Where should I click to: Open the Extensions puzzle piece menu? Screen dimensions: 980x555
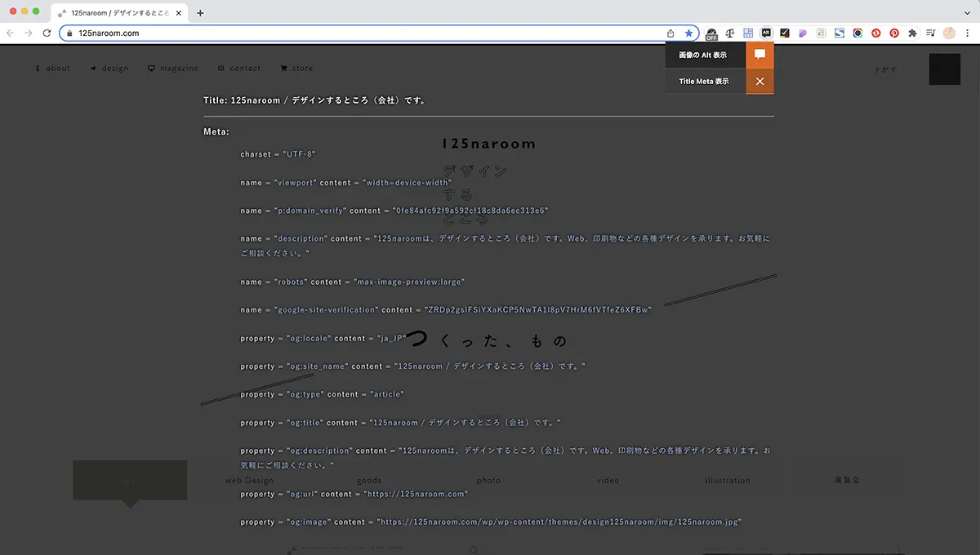tap(912, 33)
